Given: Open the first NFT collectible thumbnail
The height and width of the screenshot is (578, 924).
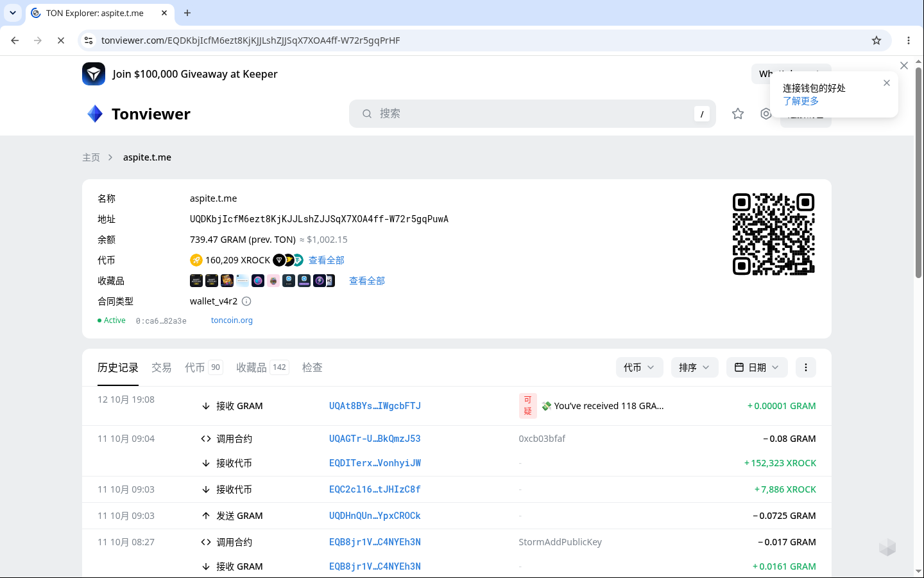Looking at the screenshot, I should (196, 281).
